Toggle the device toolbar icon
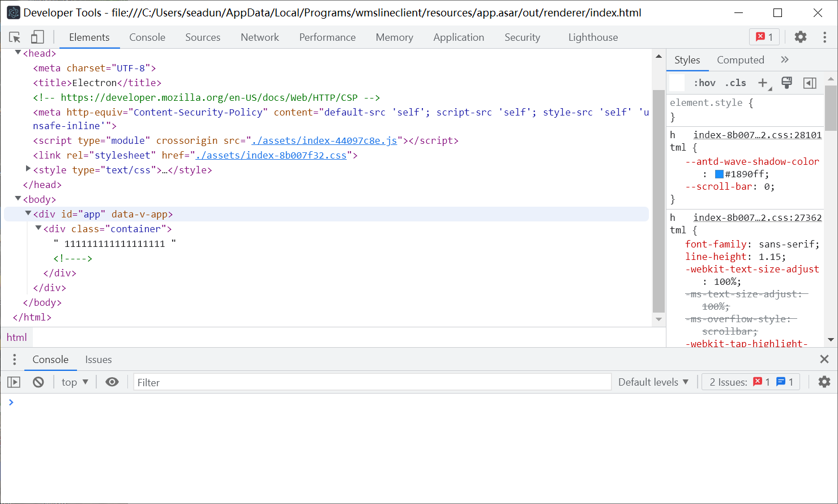The width and height of the screenshot is (838, 504). tap(37, 37)
